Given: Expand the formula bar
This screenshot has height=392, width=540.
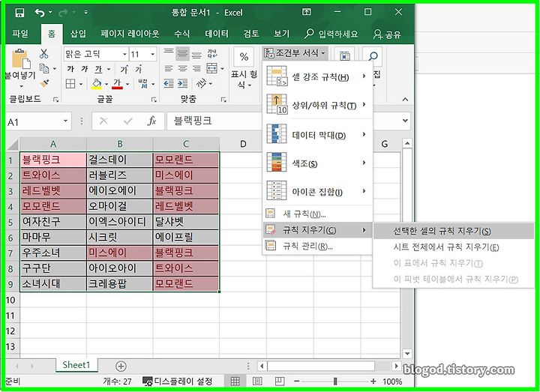Looking at the screenshot, I should (405, 121).
